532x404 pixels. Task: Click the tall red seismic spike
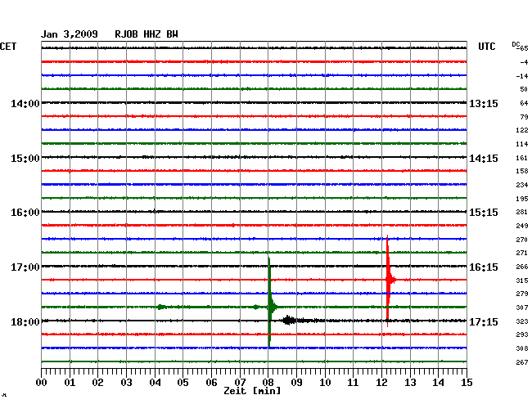[x=388, y=281]
